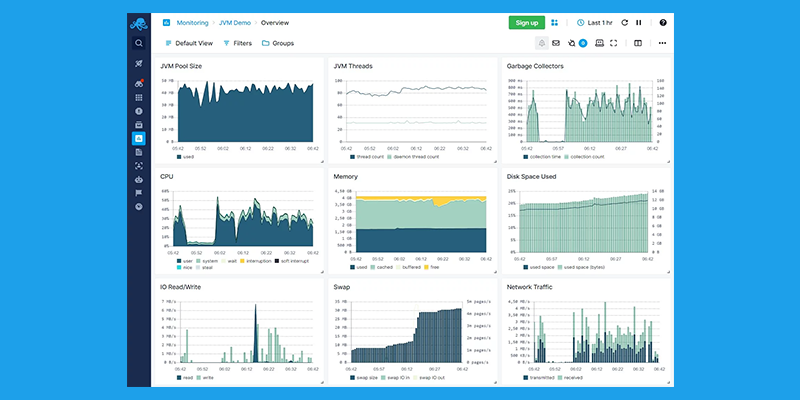Viewport: 800px width, 400px height.
Task: Click the crossed-out plug icon
Action: coord(572,43)
